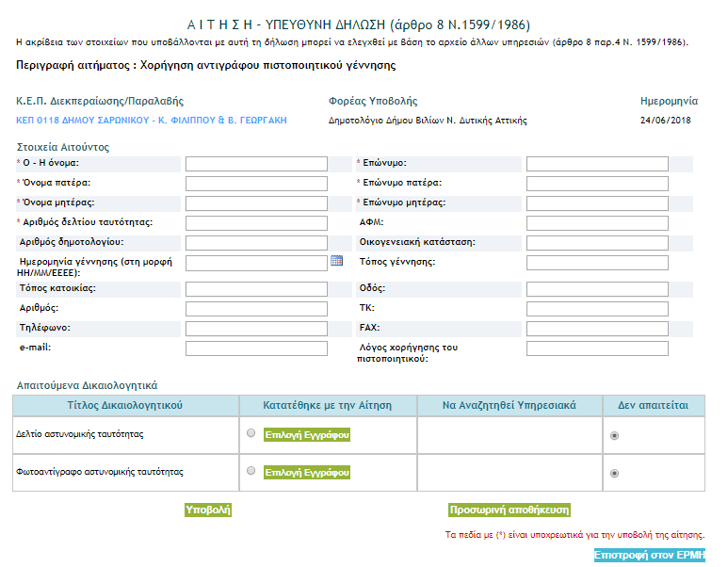Click Επιλογή Εγγράφου for Δελτίο αστυνομικής ταυτότητας

tap(307, 435)
